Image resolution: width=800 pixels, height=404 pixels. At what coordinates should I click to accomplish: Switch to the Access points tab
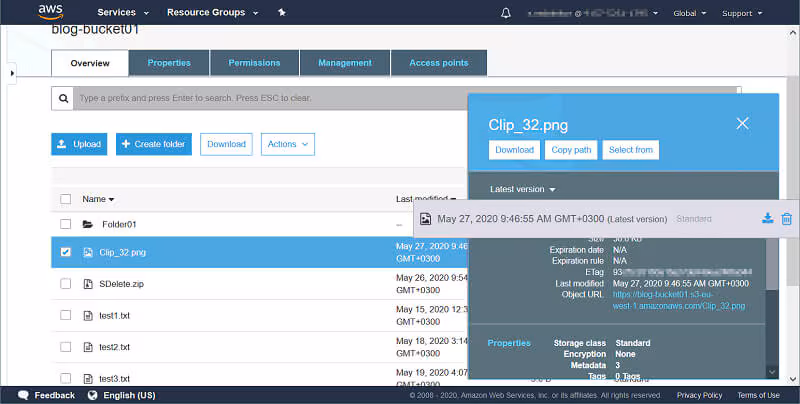[439, 63]
